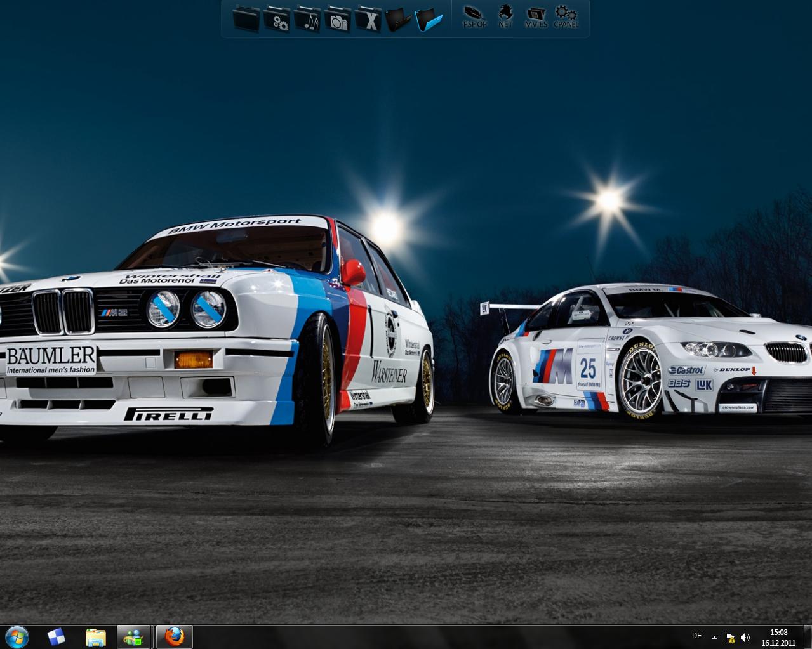Switch to Firefox in the taskbar
812x649 pixels.
point(174,636)
